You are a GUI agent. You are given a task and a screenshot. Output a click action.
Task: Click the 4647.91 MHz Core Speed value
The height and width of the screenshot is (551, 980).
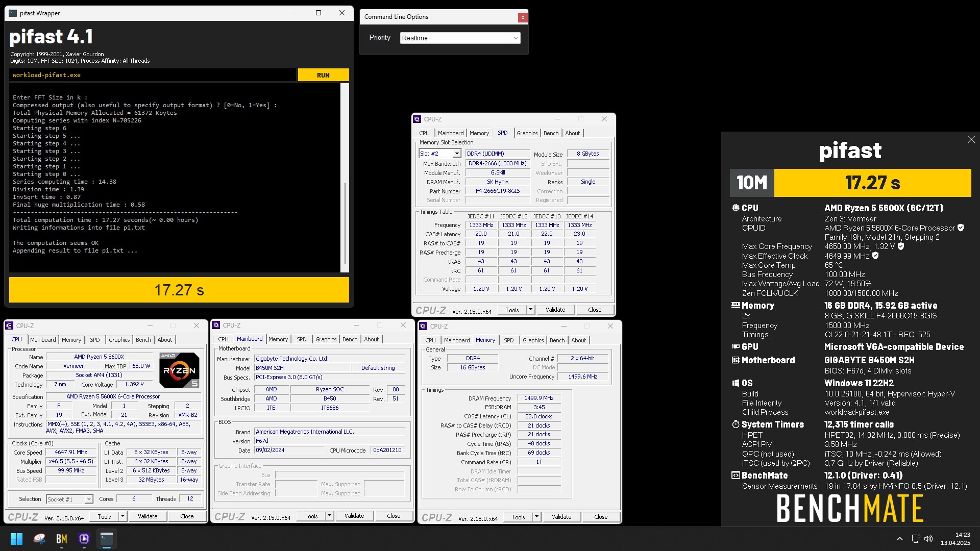tap(71, 452)
